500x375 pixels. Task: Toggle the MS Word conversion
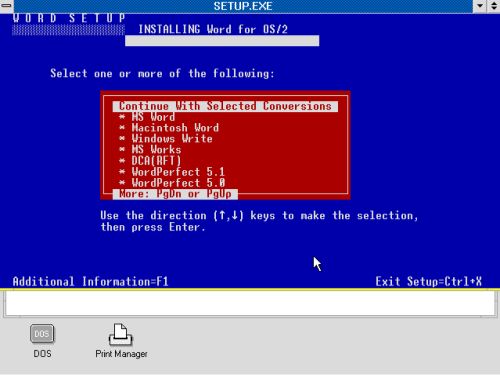coord(147,117)
